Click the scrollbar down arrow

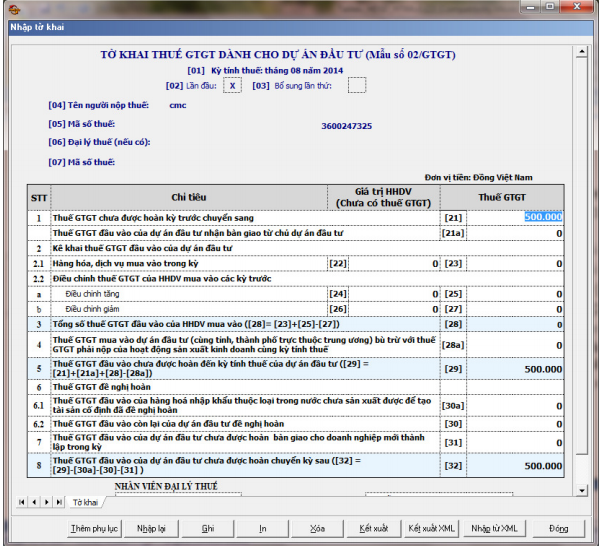click(583, 488)
